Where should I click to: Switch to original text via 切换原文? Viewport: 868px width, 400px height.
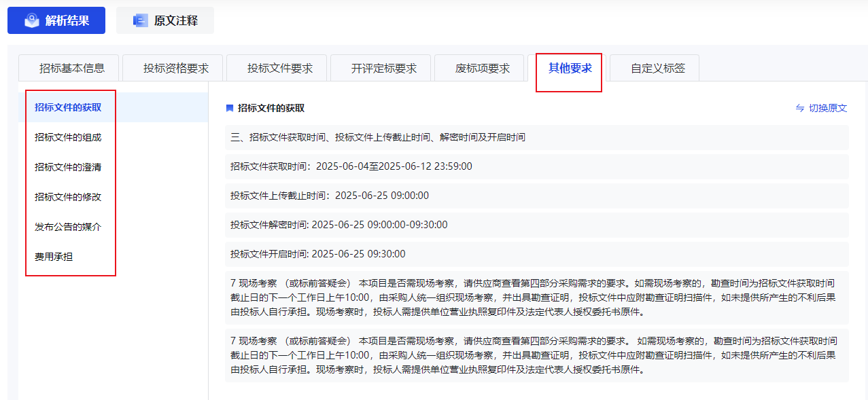pyautogui.click(x=822, y=108)
